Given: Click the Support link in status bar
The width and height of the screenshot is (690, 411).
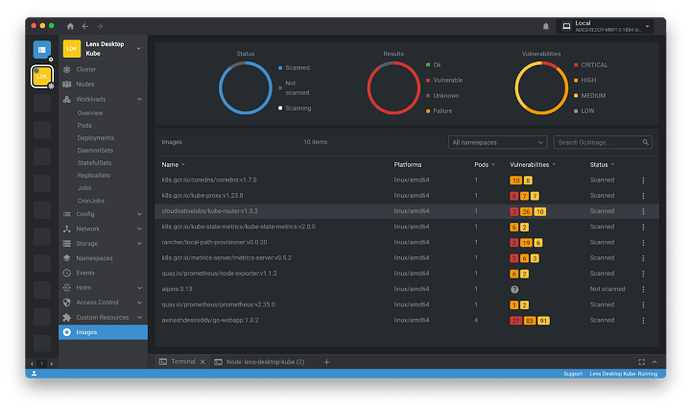Looking at the screenshot, I should tap(572, 374).
